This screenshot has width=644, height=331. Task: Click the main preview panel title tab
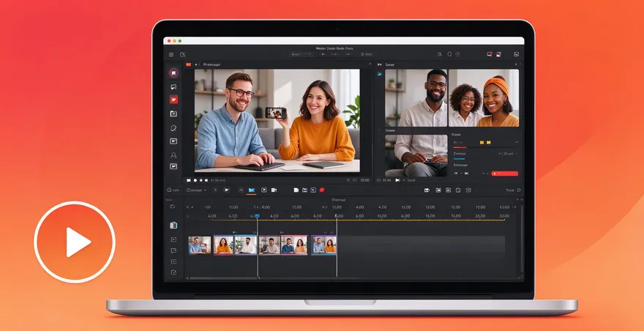[211, 64]
